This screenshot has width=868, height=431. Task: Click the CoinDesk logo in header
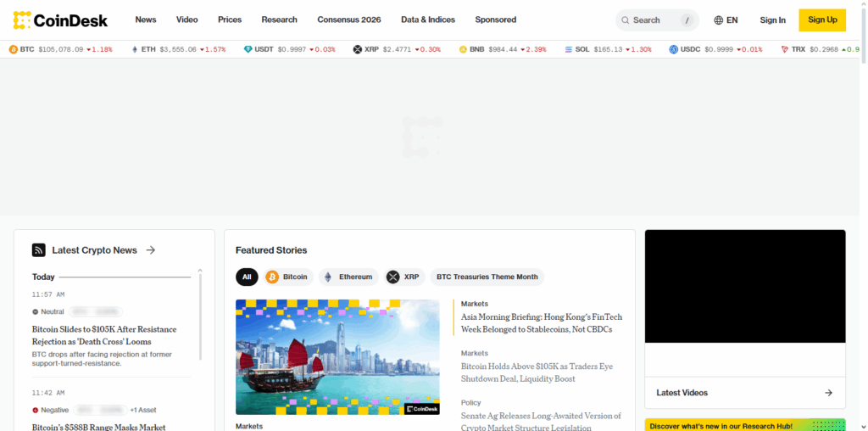click(60, 20)
